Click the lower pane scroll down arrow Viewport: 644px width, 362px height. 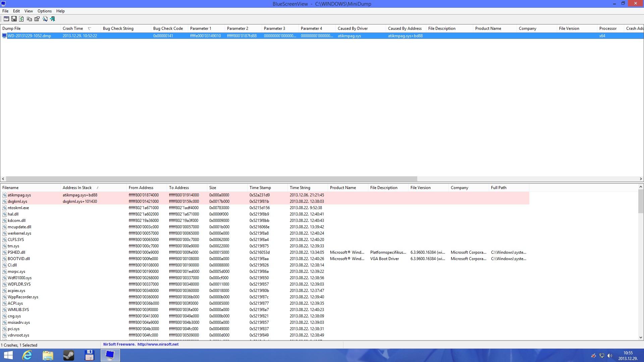[641, 338]
